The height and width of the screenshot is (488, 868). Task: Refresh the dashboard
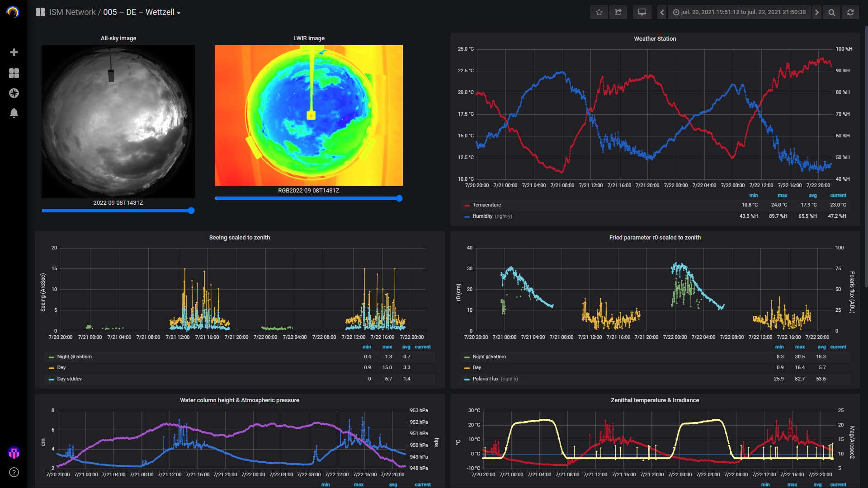click(x=850, y=12)
